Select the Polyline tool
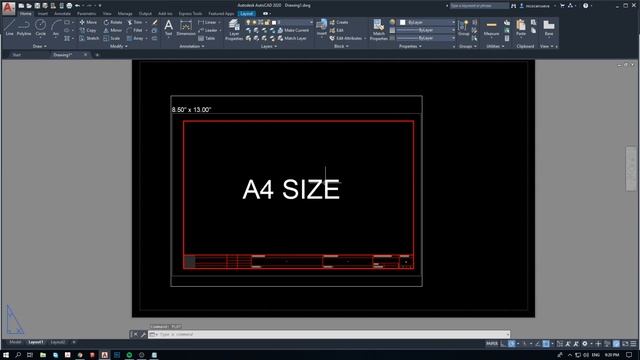Image resolution: width=640 pixels, height=360 pixels. pyautogui.click(x=24, y=28)
